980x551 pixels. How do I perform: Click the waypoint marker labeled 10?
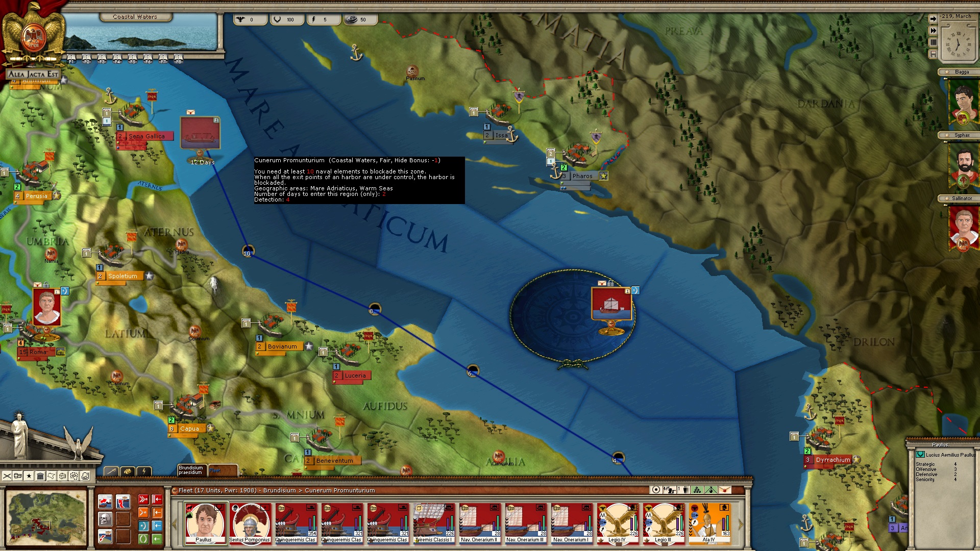(x=248, y=252)
